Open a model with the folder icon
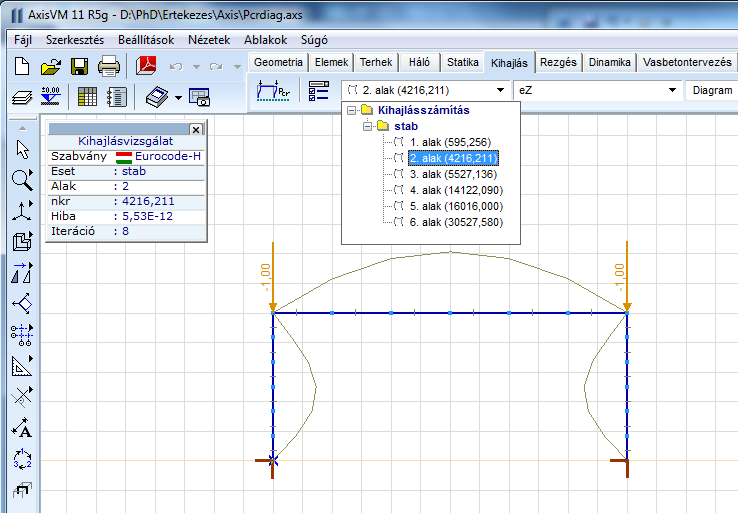 [51, 66]
